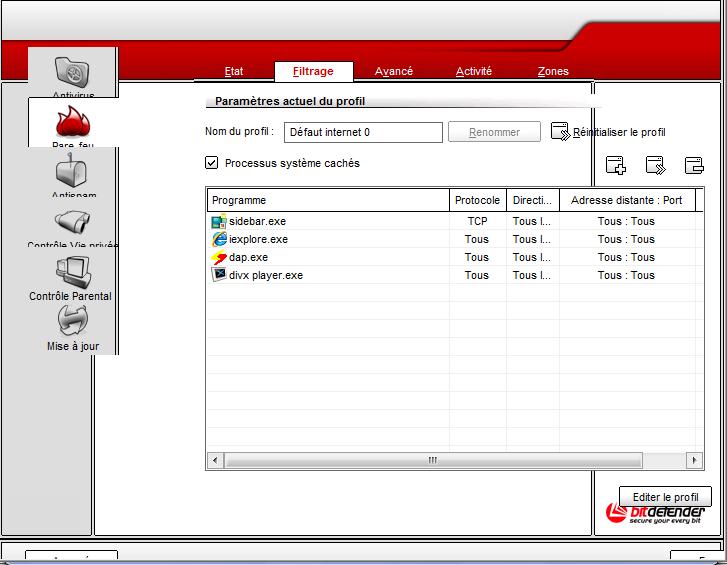The image size is (727, 565).
Task: Click Tous : Tous address of sidebar.exe
Action: (626, 222)
